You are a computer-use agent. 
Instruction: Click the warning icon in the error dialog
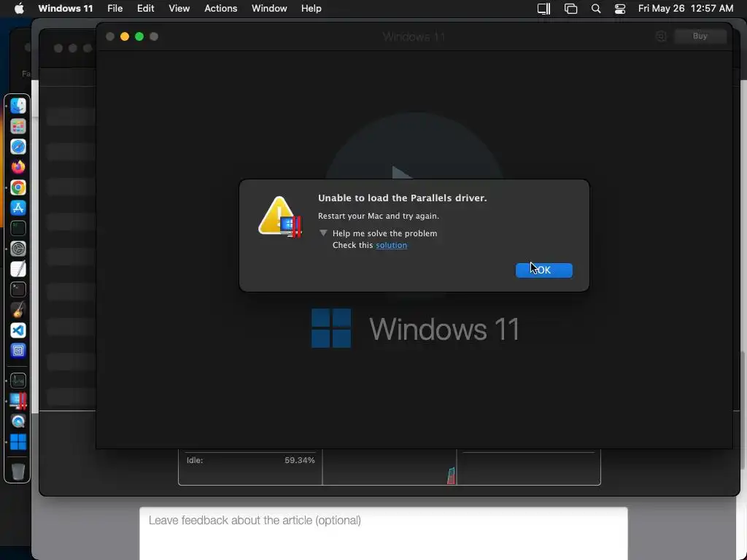(280, 217)
